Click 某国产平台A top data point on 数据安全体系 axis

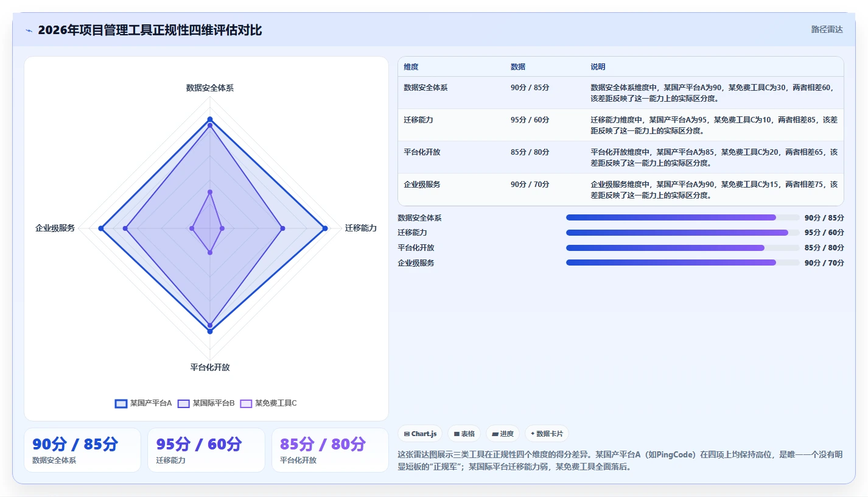(210, 119)
